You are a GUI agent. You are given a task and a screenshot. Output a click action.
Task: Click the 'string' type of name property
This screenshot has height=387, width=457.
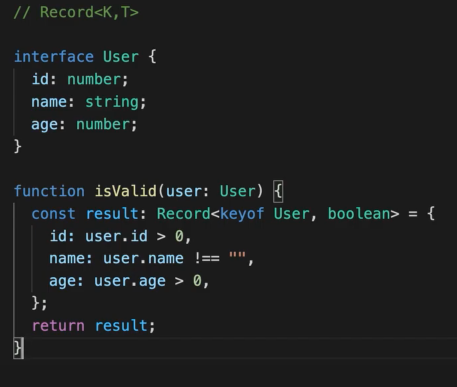tap(112, 102)
